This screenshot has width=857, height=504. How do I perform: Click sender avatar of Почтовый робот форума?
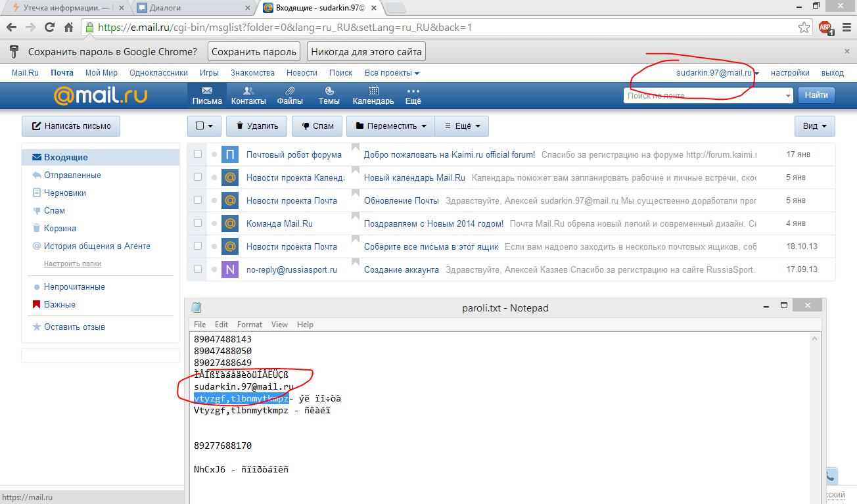[x=230, y=154]
